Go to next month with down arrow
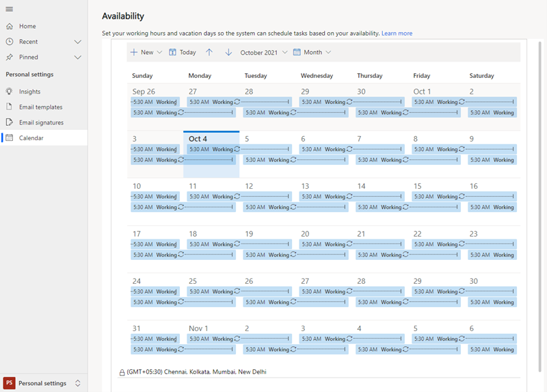Screen dimensions: 547x392 coord(228,52)
